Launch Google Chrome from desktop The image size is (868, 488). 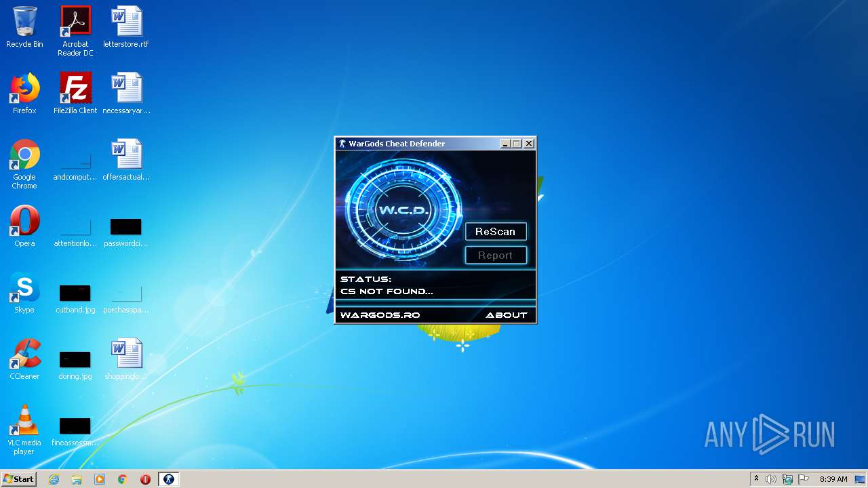click(24, 164)
